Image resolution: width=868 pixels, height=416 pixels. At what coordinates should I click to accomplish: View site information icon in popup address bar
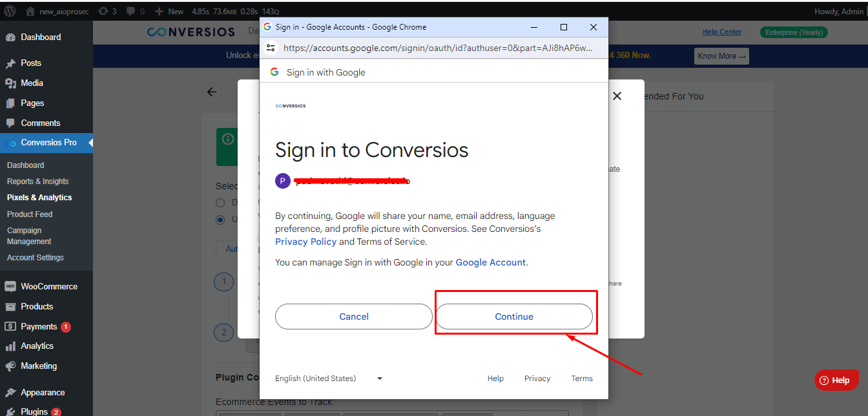[271, 48]
